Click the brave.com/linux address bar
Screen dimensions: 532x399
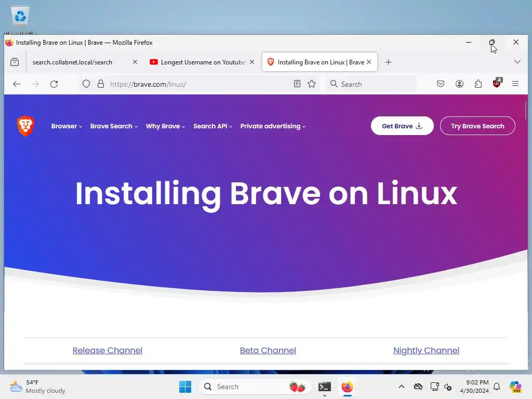pyautogui.click(x=200, y=84)
